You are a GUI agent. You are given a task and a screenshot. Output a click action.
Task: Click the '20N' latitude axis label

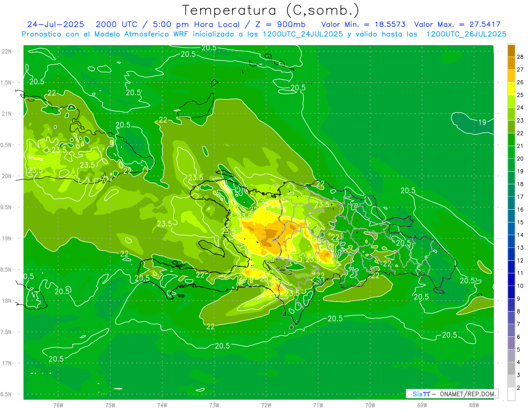[7, 176]
